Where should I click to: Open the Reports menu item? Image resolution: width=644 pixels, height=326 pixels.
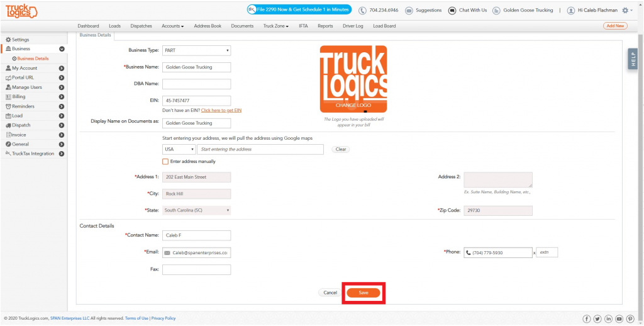325,26
